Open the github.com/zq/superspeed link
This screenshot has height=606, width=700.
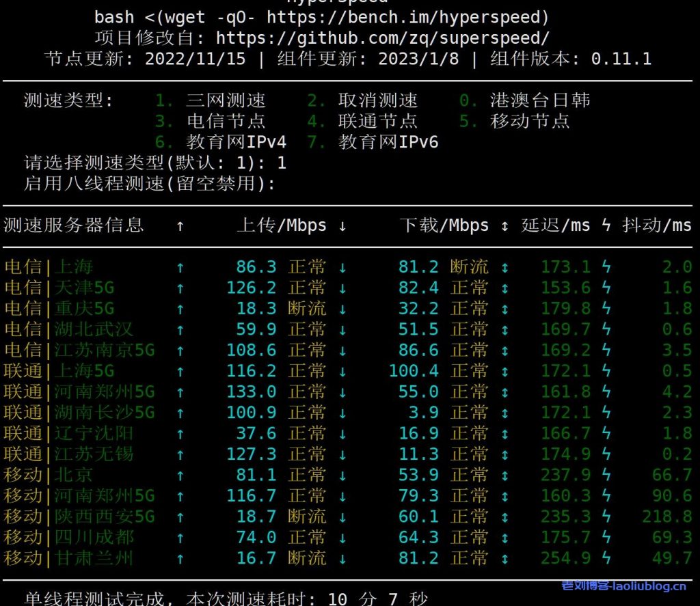[x=382, y=38]
